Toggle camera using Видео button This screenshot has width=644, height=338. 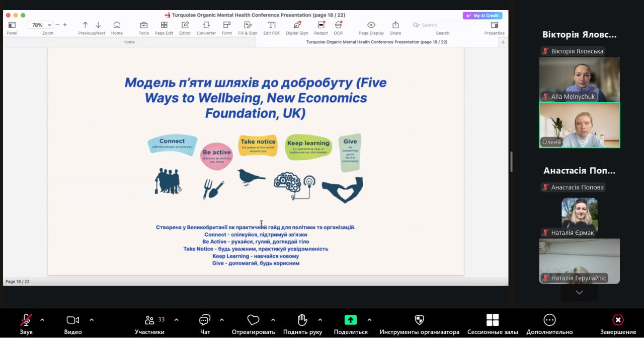[73, 320]
